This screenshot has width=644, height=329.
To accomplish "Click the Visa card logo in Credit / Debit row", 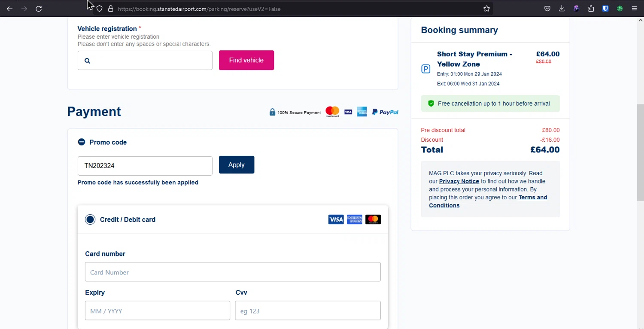I will pos(336,219).
